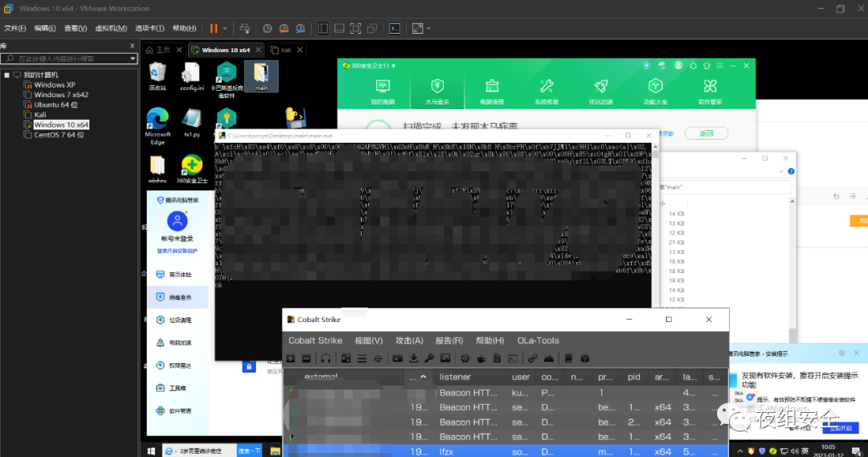Open the snapshot manager icon
The height and width of the screenshot is (457, 868).
(301, 28)
